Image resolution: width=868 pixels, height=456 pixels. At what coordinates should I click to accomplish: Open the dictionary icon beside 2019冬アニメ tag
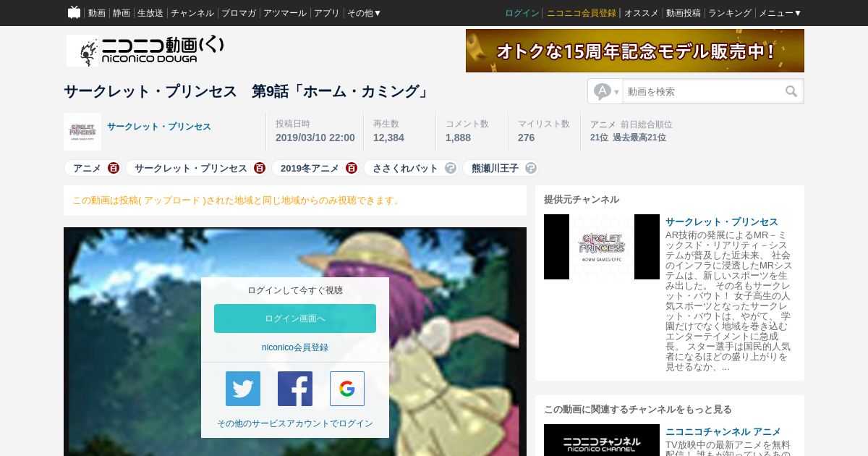(352, 168)
